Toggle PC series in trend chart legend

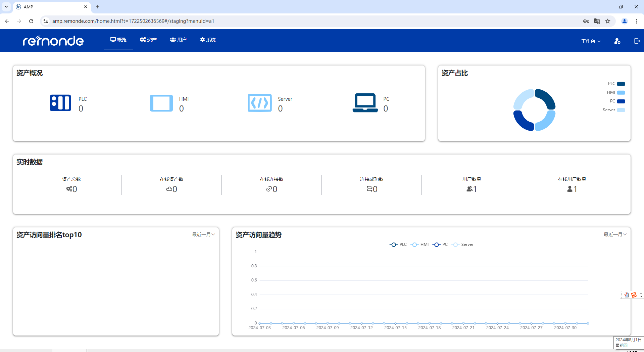[440, 245]
